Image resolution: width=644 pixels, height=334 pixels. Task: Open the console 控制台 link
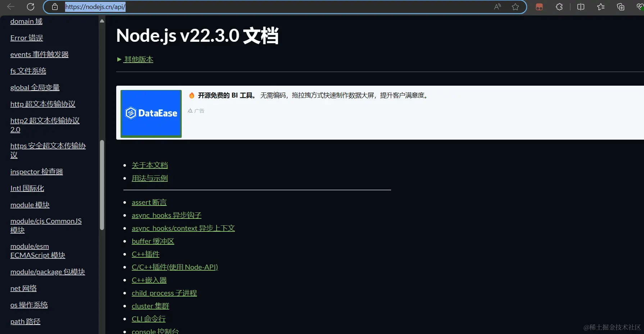click(155, 331)
